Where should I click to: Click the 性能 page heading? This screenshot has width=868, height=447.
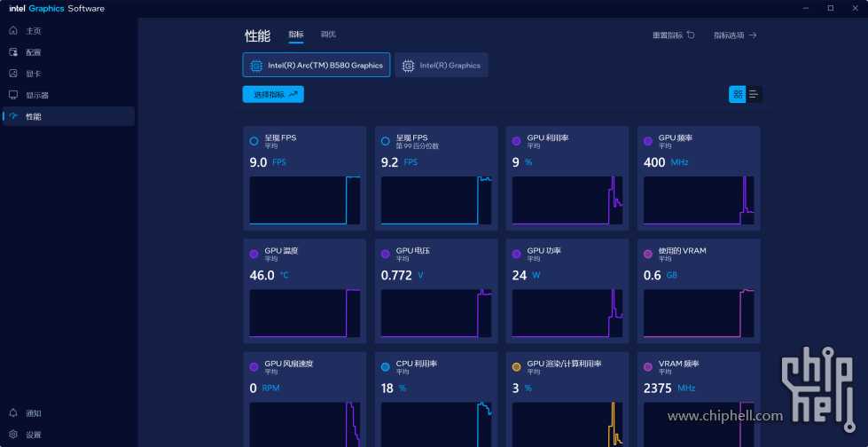257,36
